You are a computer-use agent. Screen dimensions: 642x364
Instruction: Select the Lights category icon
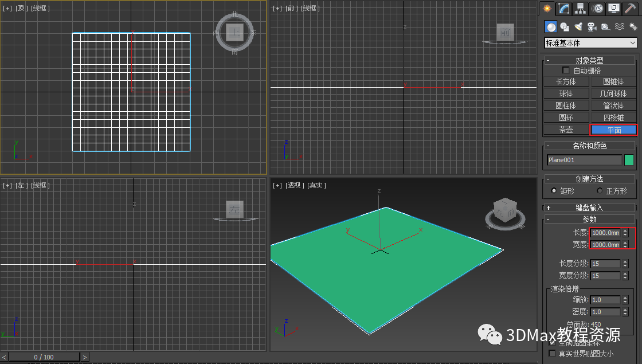pos(578,27)
